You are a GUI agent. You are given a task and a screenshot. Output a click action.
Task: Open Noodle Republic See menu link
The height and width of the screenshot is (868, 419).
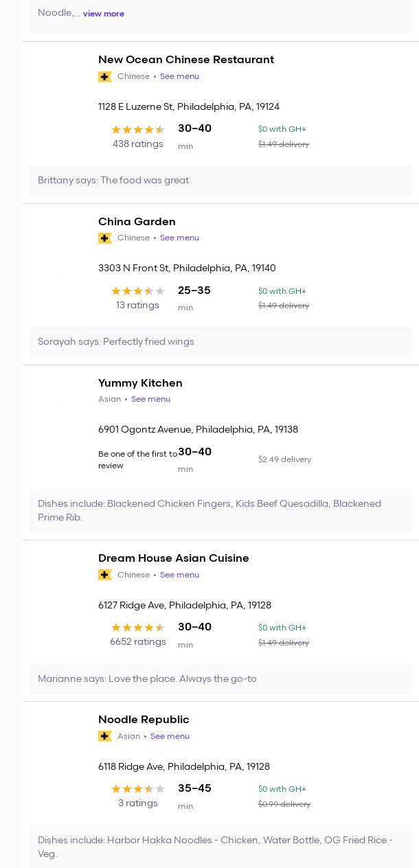pyautogui.click(x=170, y=736)
